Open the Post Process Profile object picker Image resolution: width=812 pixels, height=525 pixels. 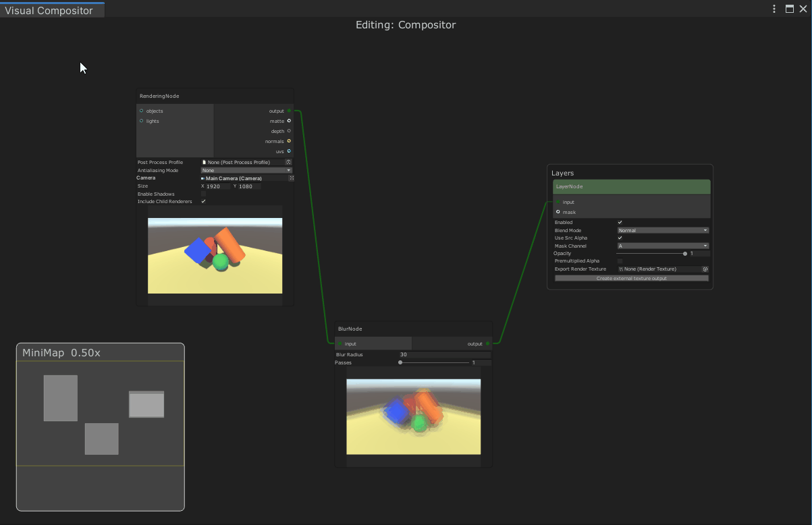[x=288, y=162]
